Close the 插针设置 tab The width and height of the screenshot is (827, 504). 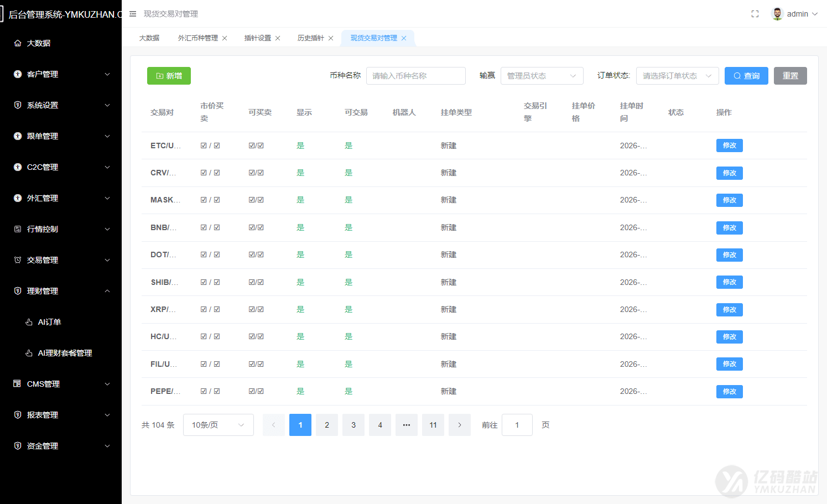point(278,38)
